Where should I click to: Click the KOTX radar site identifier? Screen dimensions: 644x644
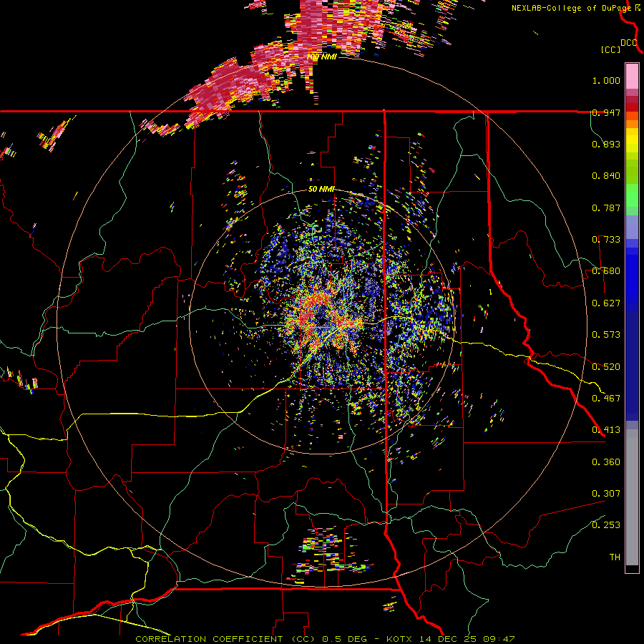[x=400, y=639]
